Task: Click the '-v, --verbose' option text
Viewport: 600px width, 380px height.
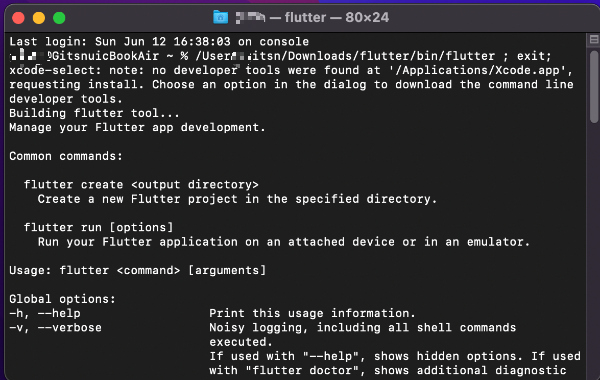Action: coord(55,328)
